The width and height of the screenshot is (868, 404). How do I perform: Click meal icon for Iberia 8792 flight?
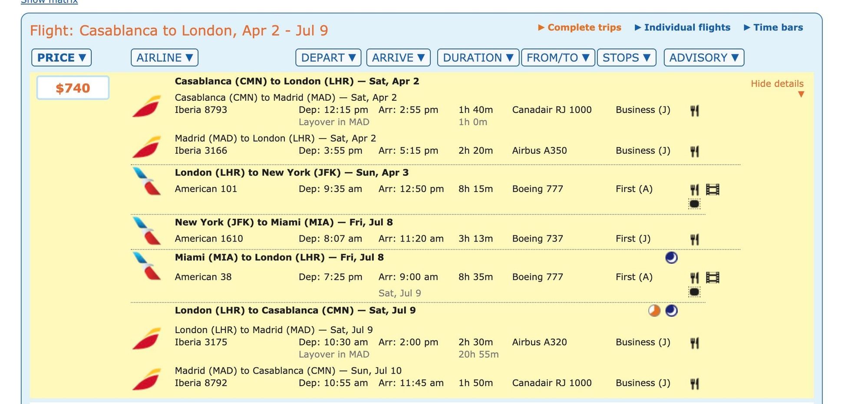click(x=694, y=384)
